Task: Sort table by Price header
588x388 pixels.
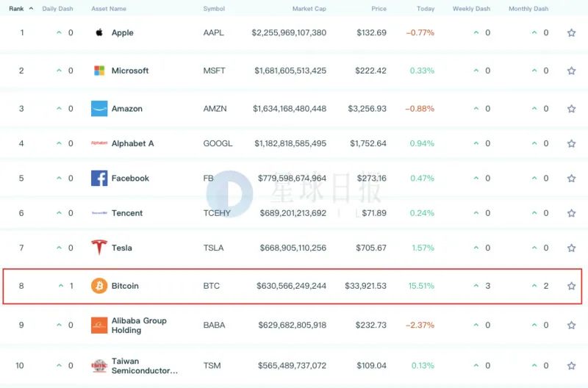Action: point(379,9)
